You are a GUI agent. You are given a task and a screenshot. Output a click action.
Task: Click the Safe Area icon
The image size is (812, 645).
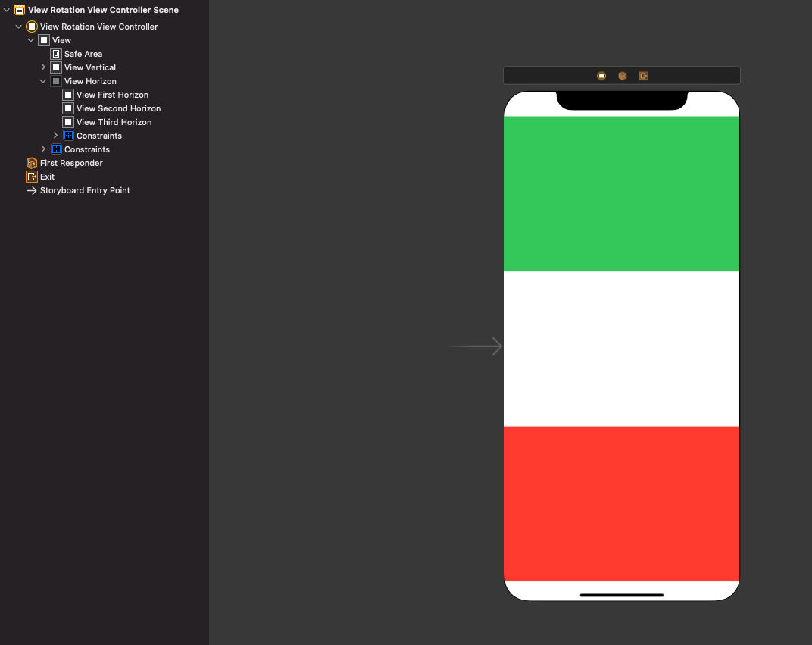56,54
